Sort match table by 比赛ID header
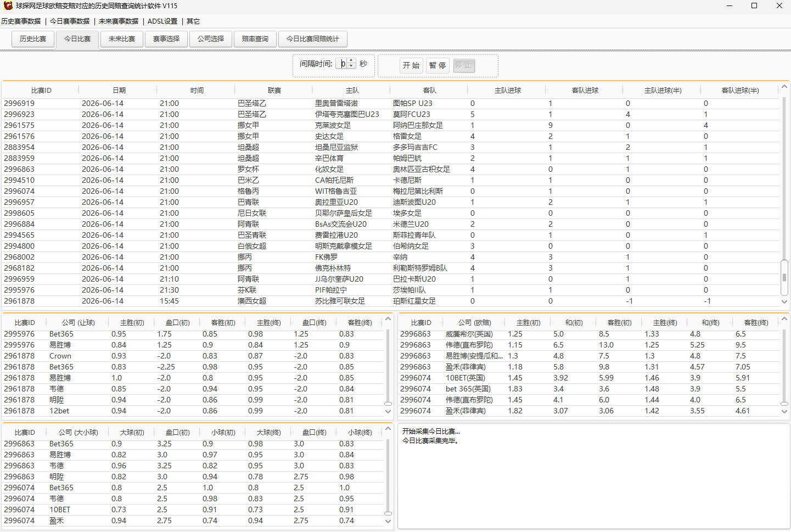The height and width of the screenshot is (532, 791). (x=41, y=91)
